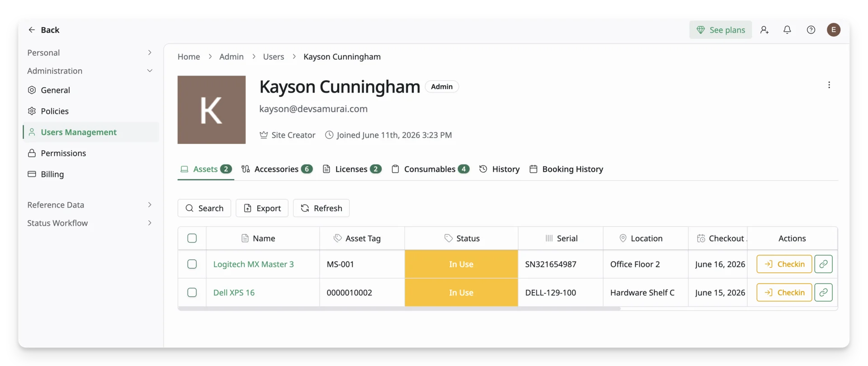
Task: Click the link icon for Logitech MX Master 3
Action: tap(823, 264)
